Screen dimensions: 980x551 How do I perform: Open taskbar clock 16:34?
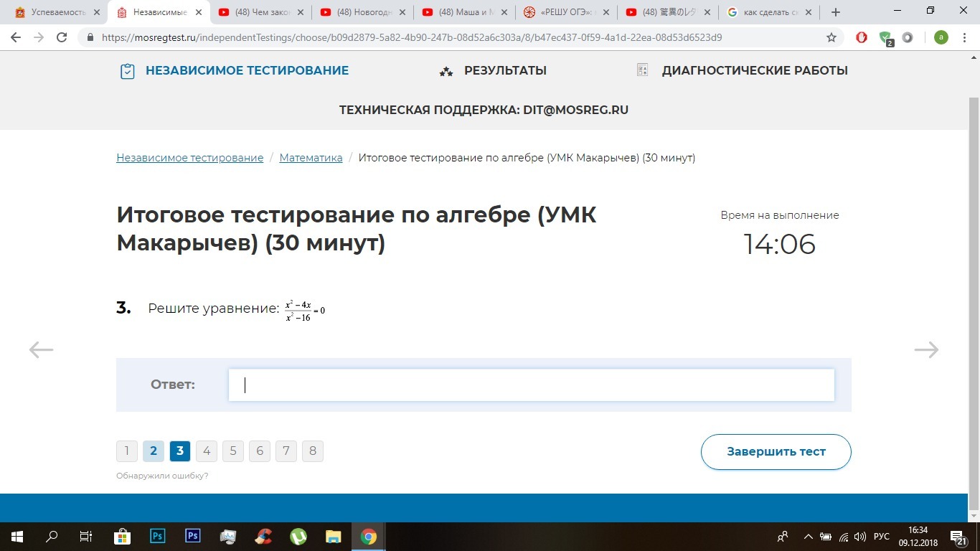pyautogui.click(x=918, y=537)
